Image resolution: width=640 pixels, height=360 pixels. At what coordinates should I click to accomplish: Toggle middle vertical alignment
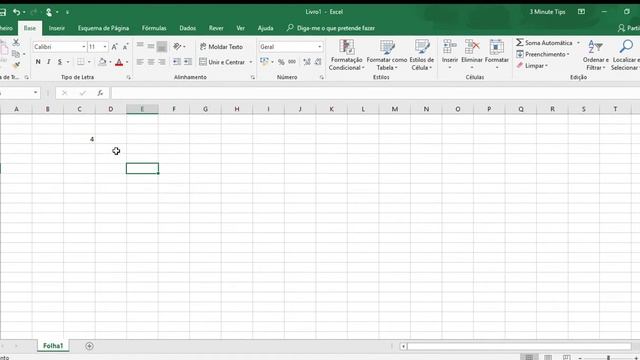(x=151, y=47)
